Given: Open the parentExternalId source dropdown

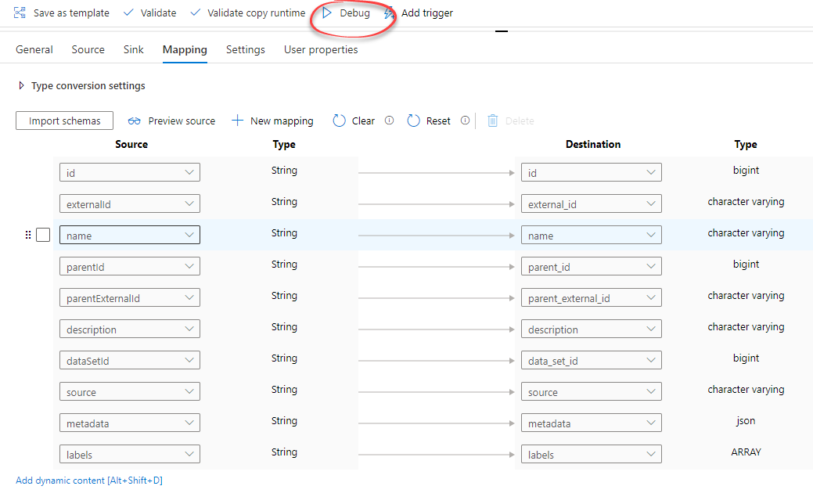Looking at the screenshot, I should (130, 297).
